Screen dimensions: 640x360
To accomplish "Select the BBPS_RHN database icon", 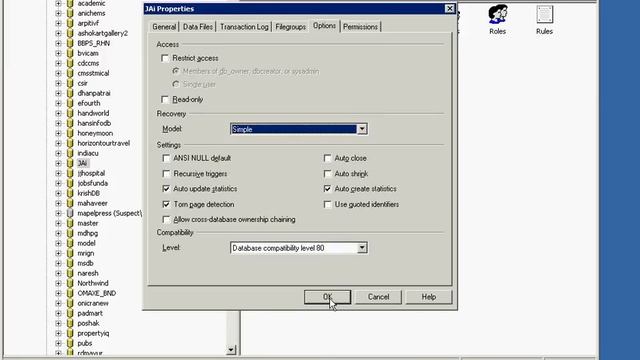I will (70, 43).
